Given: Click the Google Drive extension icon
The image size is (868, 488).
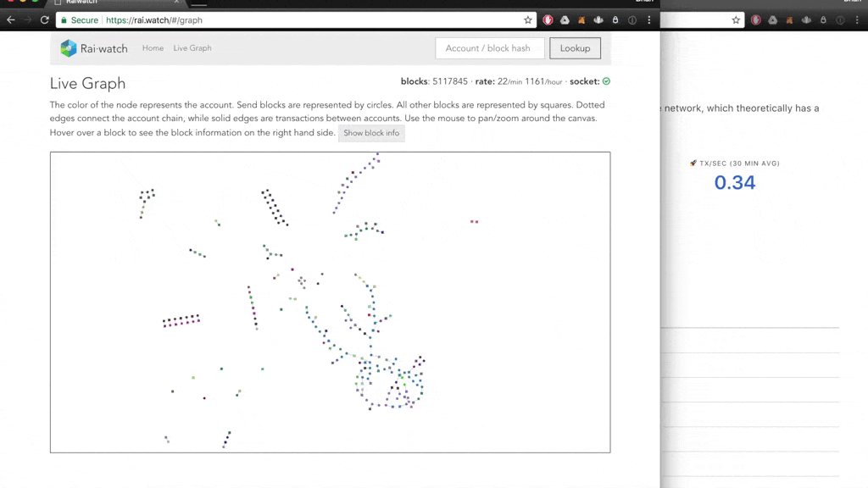Looking at the screenshot, I should pyautogui.click(x=565, y=19).
